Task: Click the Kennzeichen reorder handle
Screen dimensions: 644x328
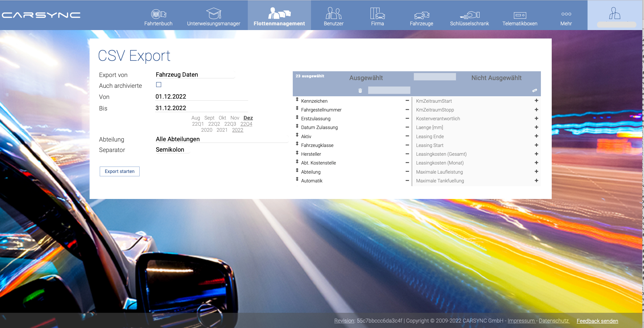Action: point(297,99)
